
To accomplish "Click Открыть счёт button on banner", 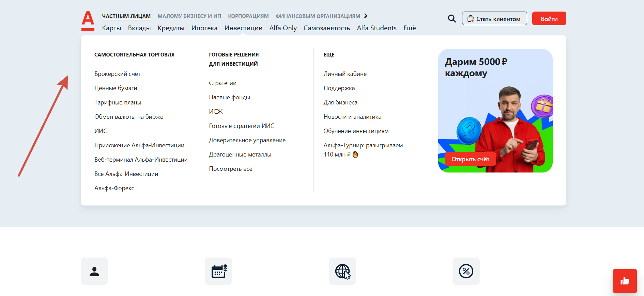I will [471, 159].
